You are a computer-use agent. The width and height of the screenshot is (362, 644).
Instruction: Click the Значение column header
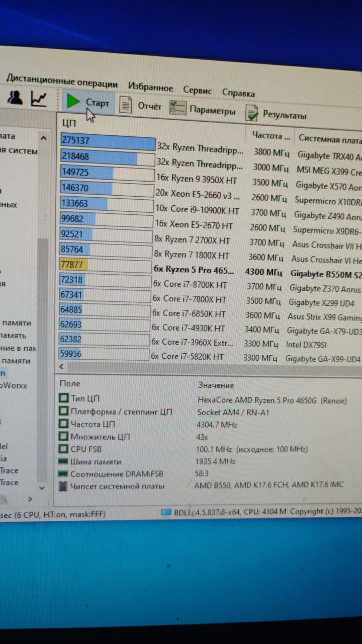216,385
